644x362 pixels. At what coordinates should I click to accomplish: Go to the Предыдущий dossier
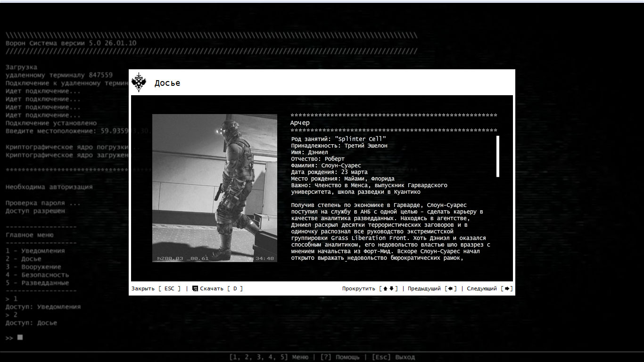click(x=432, y=288)
